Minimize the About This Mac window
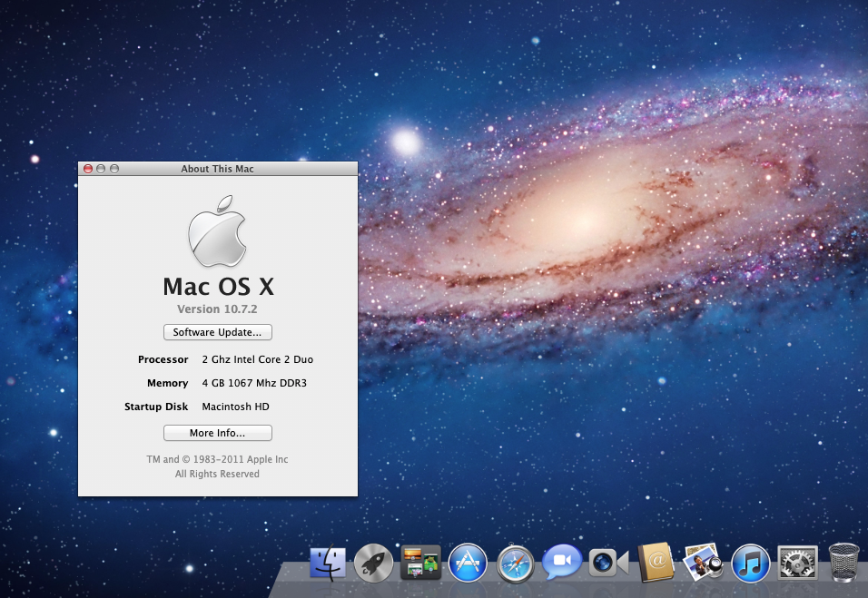 (101, 169)
